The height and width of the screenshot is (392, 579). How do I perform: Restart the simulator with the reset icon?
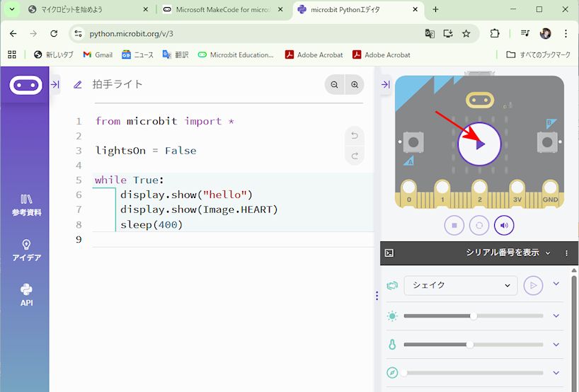479,225
